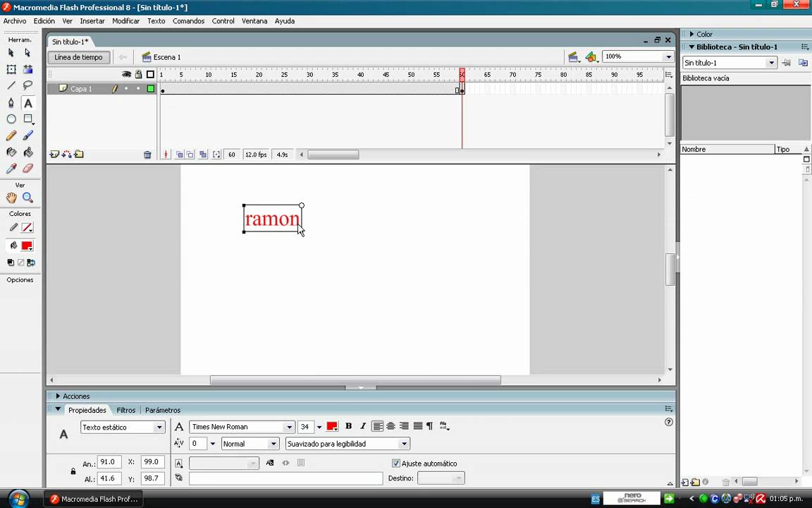Collapse the Biblioteca panel
The height and width of the screenshot is (508, 812).
coord(691,47)
